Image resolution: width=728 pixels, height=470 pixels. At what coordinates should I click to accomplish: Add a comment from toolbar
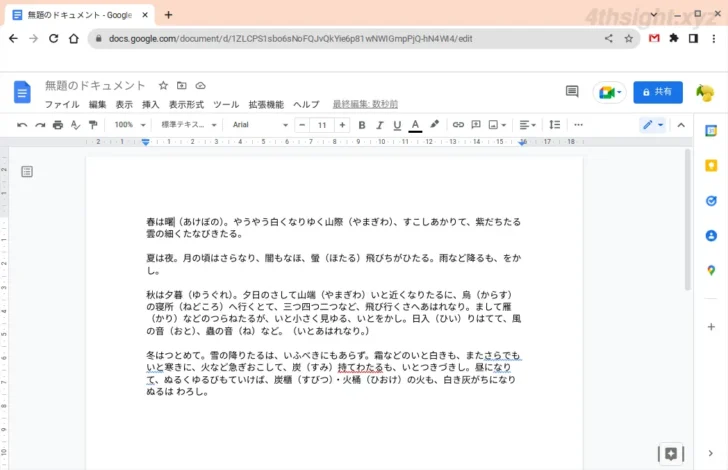[x=476, y=124]
